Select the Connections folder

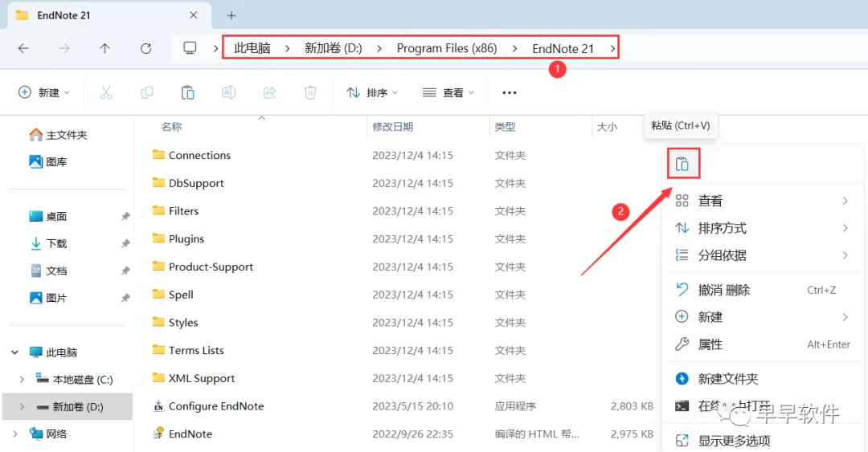[191, 156]
